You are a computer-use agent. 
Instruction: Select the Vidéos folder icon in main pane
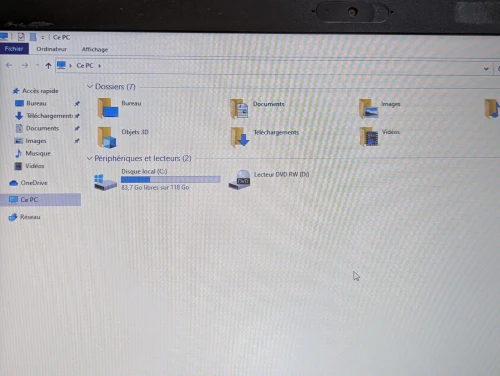369,137
